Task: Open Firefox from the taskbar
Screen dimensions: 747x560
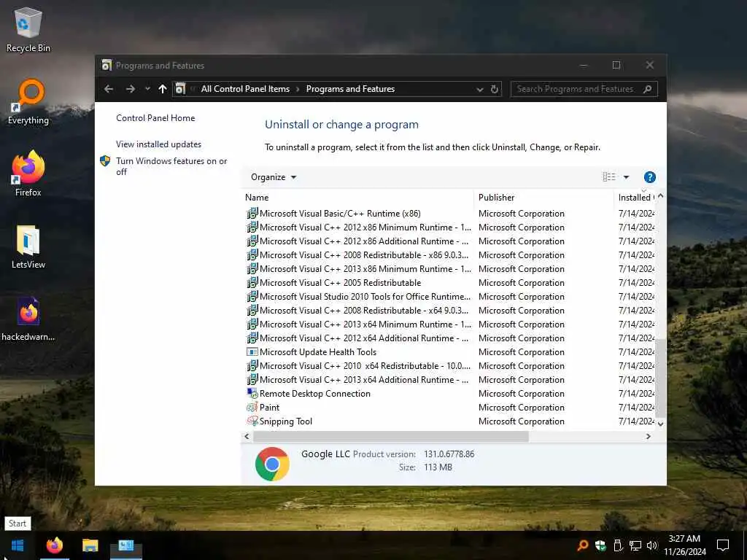Action: (54, 545)
